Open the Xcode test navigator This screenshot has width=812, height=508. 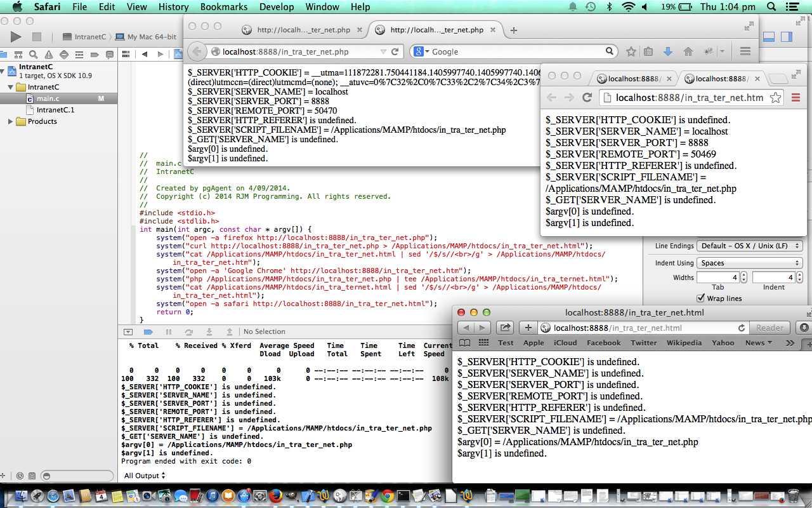coord(64,54)
